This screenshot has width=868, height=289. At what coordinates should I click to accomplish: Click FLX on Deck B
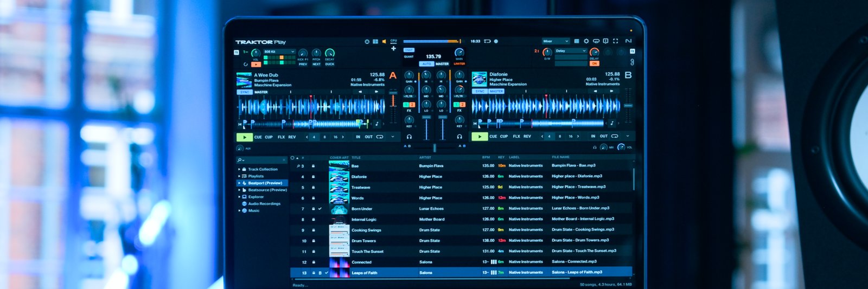click(516, 137)
